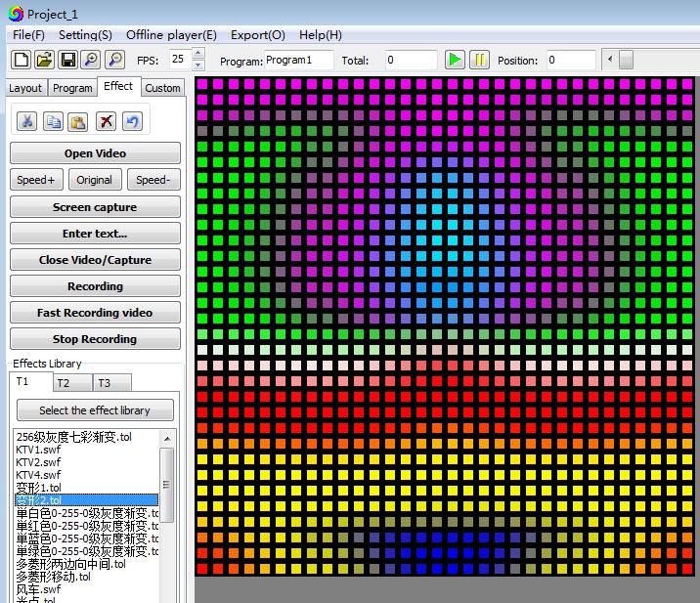Click Select the effect library button
700x603 pixels.
point(95,409)
